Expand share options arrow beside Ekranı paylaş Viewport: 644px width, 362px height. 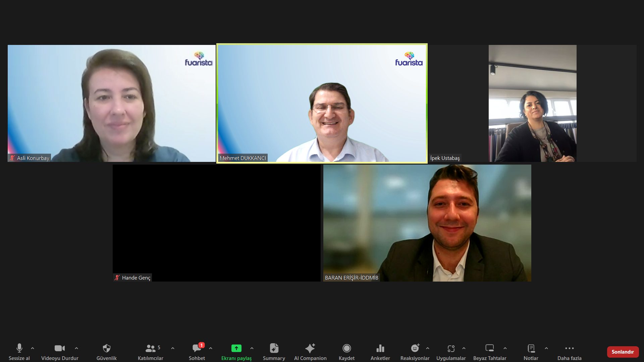(x=252, y=348)
